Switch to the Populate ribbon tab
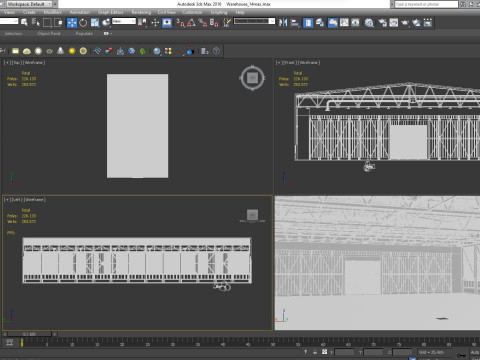The width and height of the screenshot is (480, 360). click(x=84, y=34)
